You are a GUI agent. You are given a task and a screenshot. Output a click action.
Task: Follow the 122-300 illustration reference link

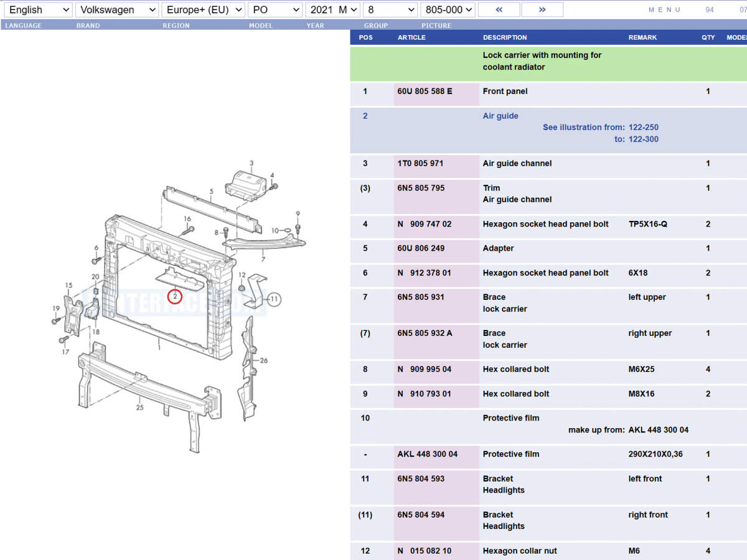coord(644,139)
